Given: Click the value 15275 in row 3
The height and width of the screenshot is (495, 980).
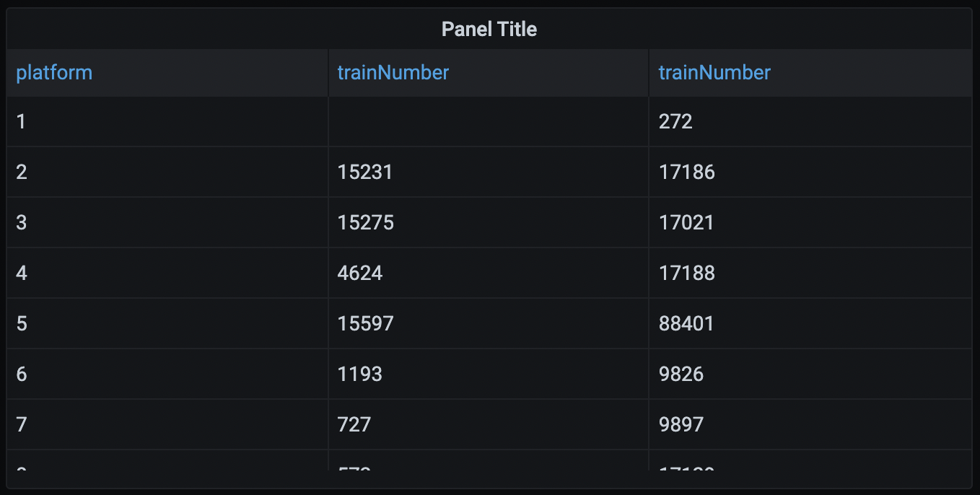Looking at the screenshot, I should 366,222.
